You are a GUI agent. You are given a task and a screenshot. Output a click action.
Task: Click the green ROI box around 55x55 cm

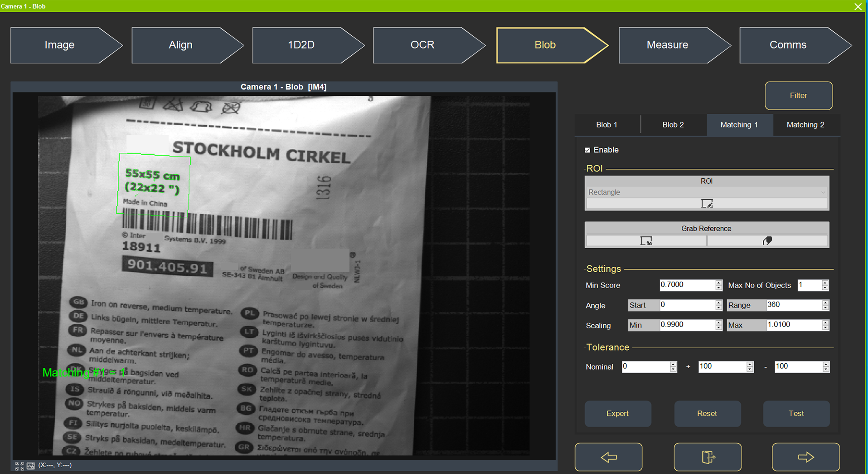tap(153, 185)
